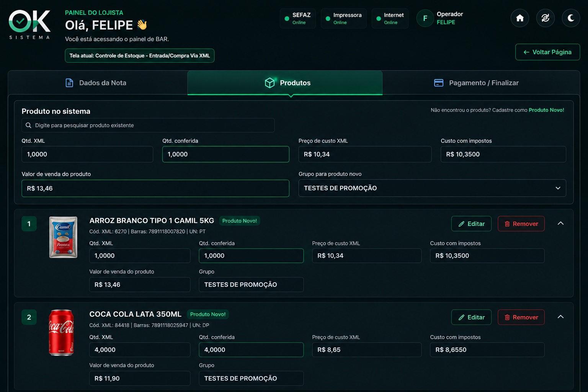Click the box icon on Produtos tab
Image resolution: width=588 pixels, height=392 pixels.
[x=269, y=83]
